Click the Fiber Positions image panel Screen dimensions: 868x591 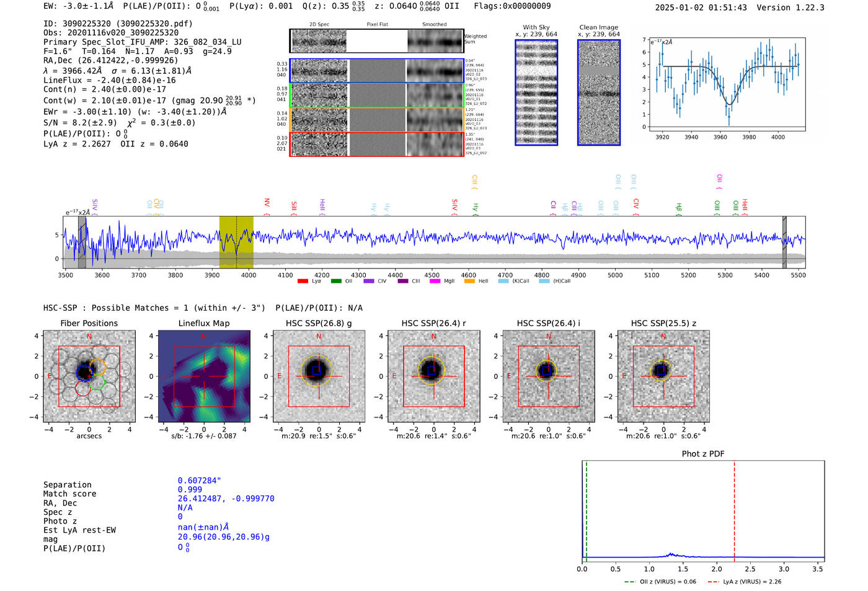(x=89, y=376)
